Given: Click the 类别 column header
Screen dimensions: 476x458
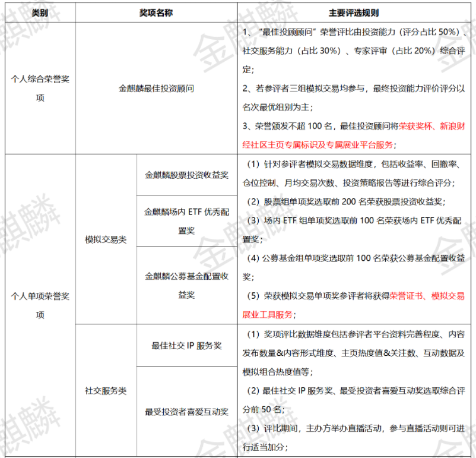Looking at the screenshot, I should click(x=40, y=12).
